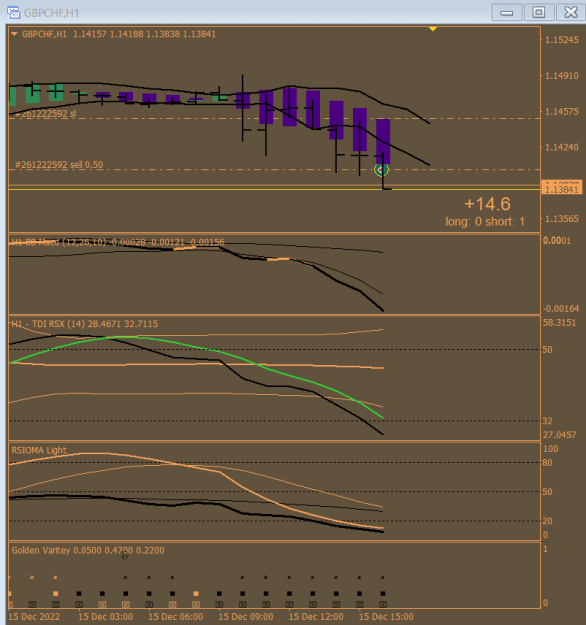This screenshot has width=586, height=625.
Task: Maximize the GBPCHF,H1 chart window
Action: pyautogui.click(x=539, y=12)
